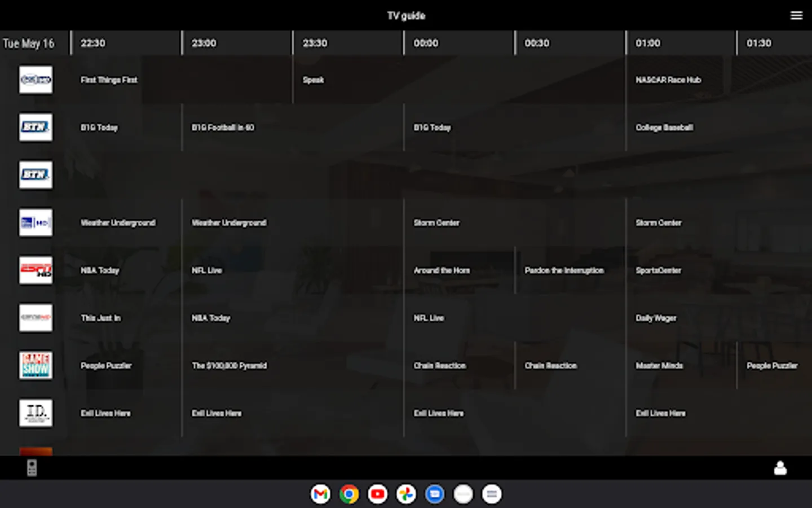Open College Baseball listing
Screen dimensions: 812x508
tap(664, 128)
